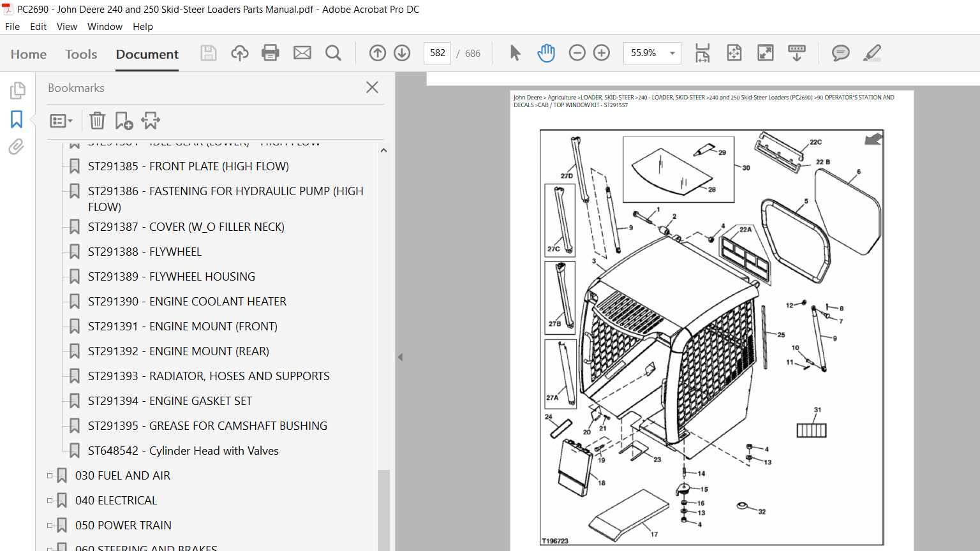Switch to the Document tab
This screenshot has width=980, height=551.
tap(147, 54)
